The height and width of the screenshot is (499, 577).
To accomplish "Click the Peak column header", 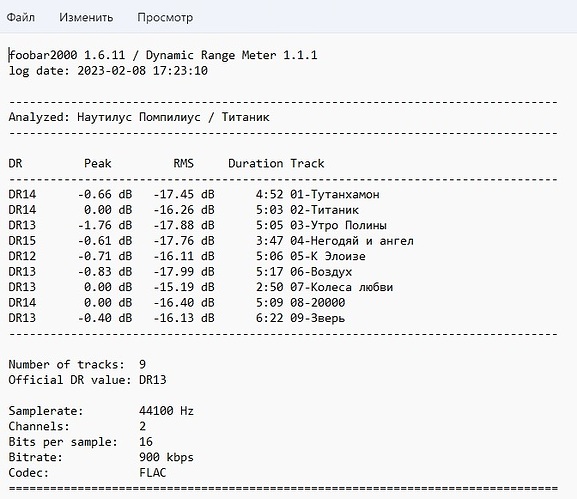I will [98, 163].
